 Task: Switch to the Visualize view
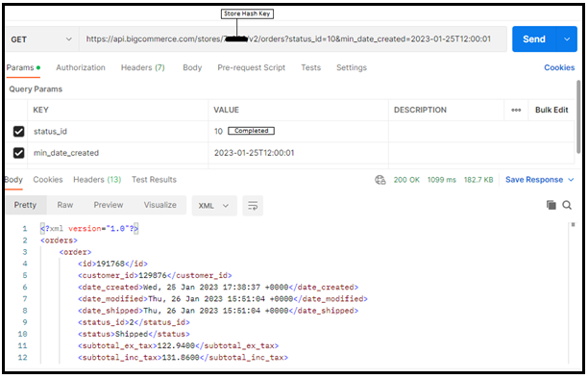pos(160,205)
